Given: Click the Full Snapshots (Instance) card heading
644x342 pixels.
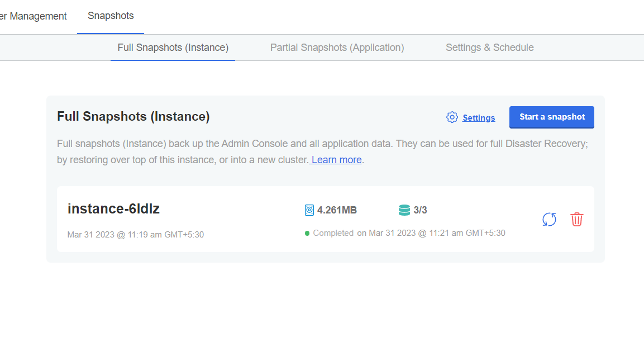Looking at the screenshot, I should (x=133, y=116).
